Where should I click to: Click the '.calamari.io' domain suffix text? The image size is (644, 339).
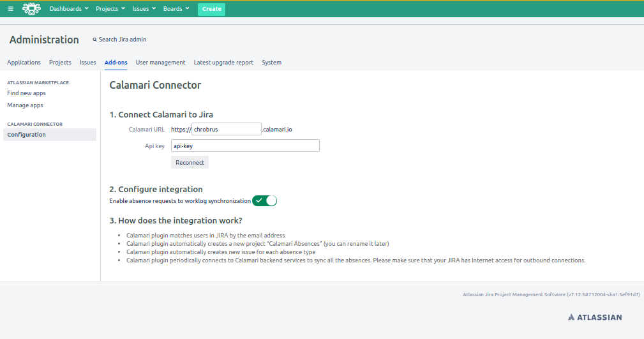tap(277, 130)
